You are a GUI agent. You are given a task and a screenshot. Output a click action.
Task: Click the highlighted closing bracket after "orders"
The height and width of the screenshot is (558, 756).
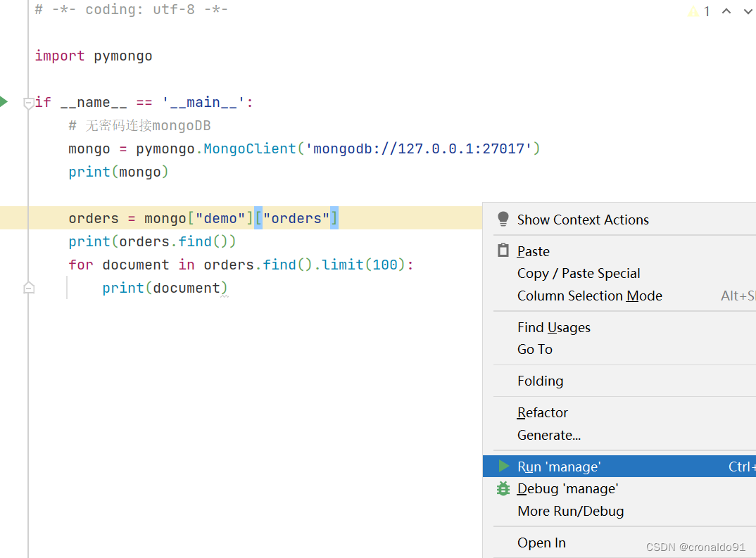334,218
